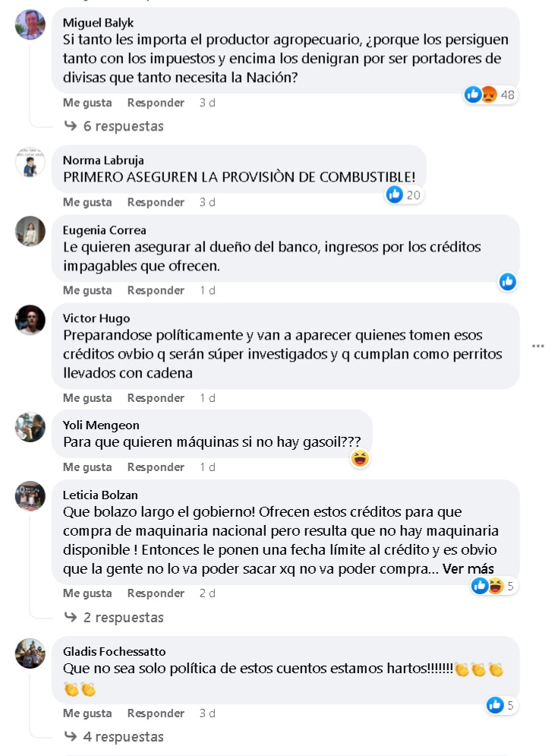Open the haha reaction on Yoli Mengeon's comment
The image size is (552, 756).
point(361,458)
